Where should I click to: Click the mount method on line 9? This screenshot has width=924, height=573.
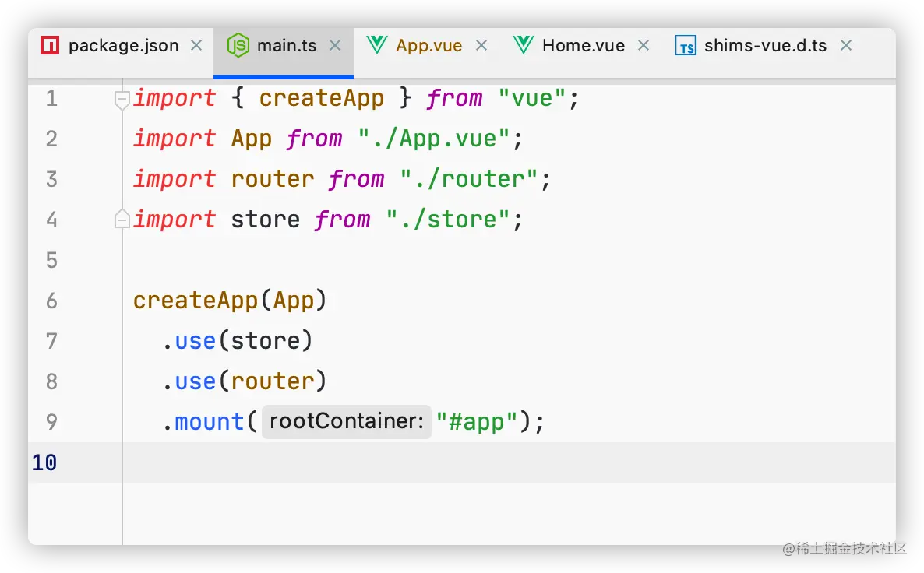pyautogui.click(x=210, y=422)
